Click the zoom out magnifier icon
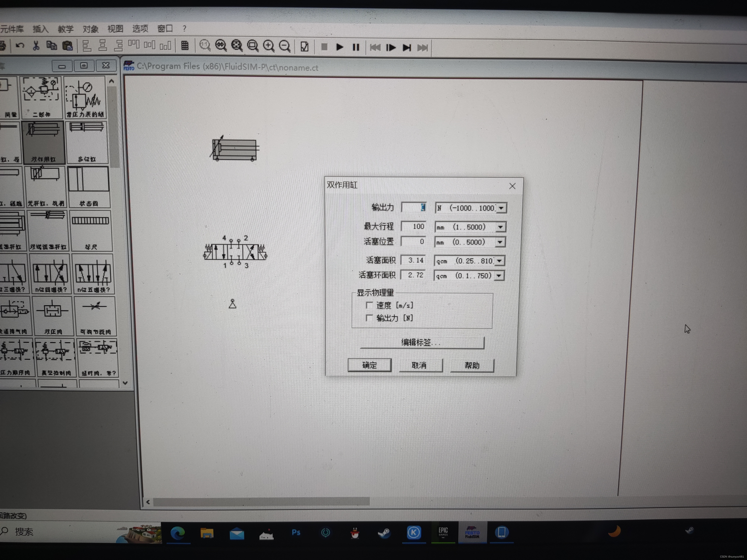747x560 pixels. (x=285, y=46)
